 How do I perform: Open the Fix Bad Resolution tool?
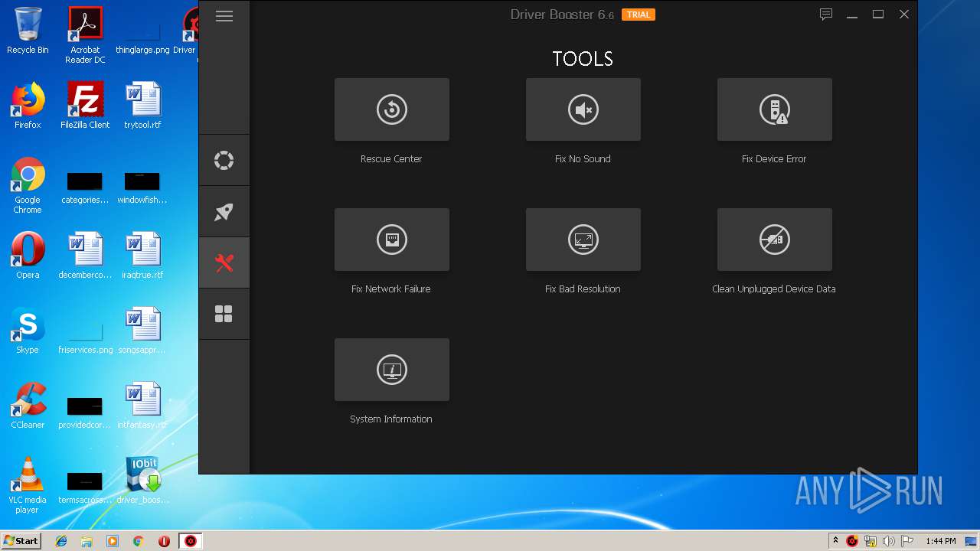coord(583,240)
